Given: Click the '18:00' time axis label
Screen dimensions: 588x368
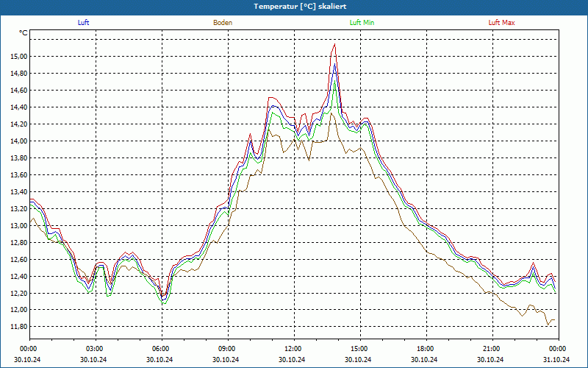Looking at the screenshot, I should click(x=426, y=348).
